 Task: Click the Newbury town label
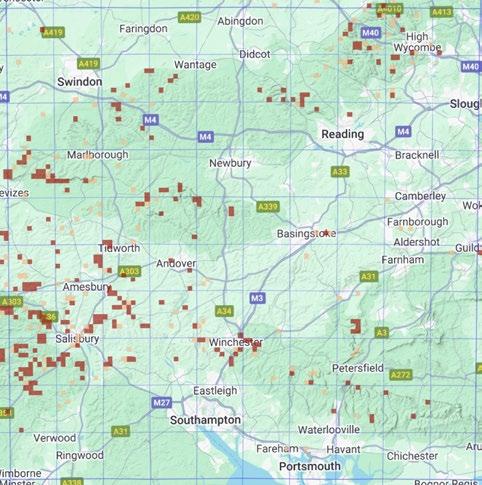pyautogui.click(x=230, y=163)
